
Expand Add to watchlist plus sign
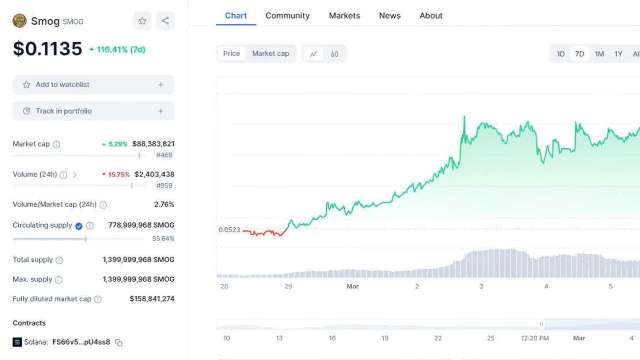(x=160, y=85)
